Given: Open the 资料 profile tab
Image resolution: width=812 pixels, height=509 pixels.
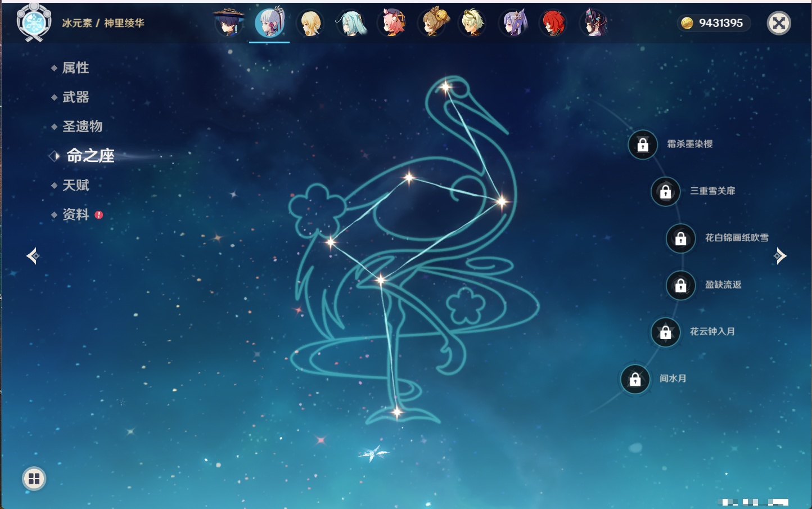Looking at the screenshot, I should tap(75, 215).
